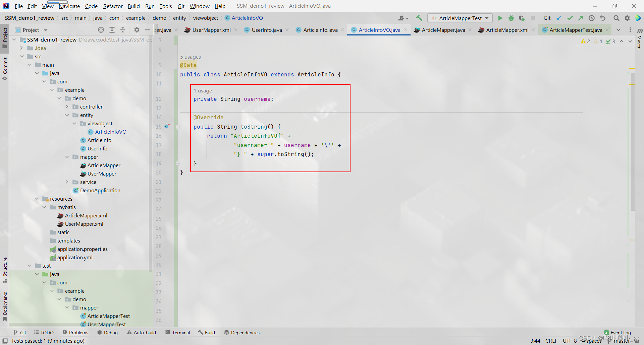
Task: Open Search Everywhere magnifier icon
Action: click(x=616, y=18)
